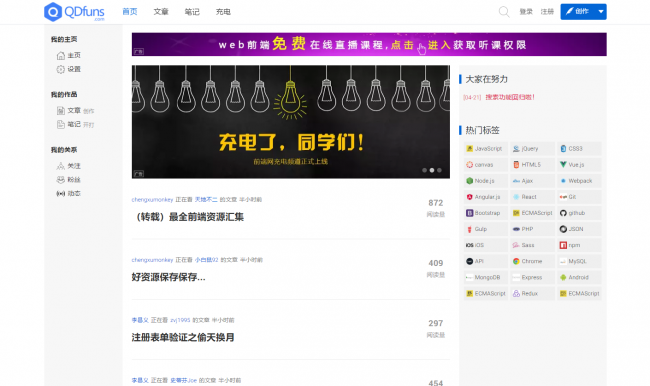Open the 搜索功能回归啦 announcement link
Screen dimensions: 650x386
coord(510,97)
